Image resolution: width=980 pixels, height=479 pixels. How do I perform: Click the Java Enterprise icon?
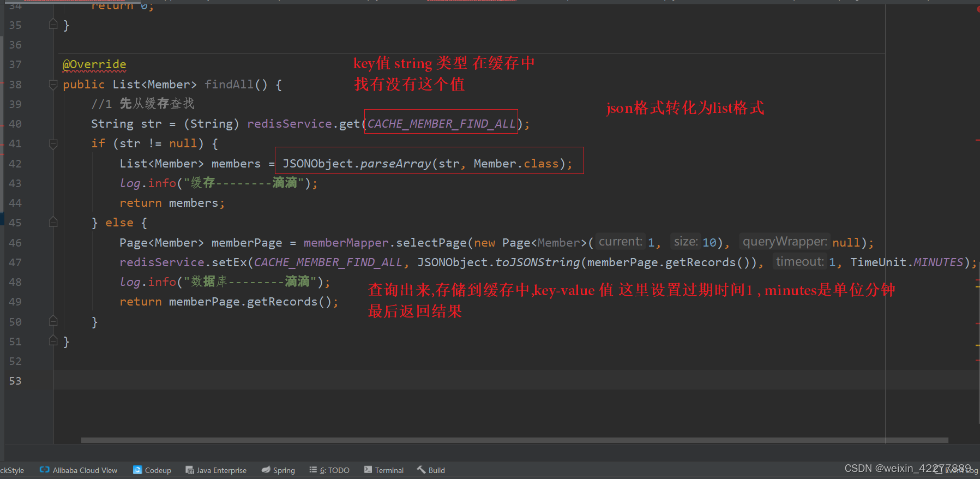click(190, 470)
